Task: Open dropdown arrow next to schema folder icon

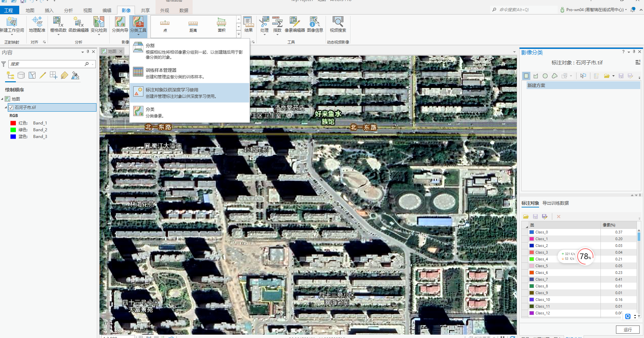Action: 613,76
